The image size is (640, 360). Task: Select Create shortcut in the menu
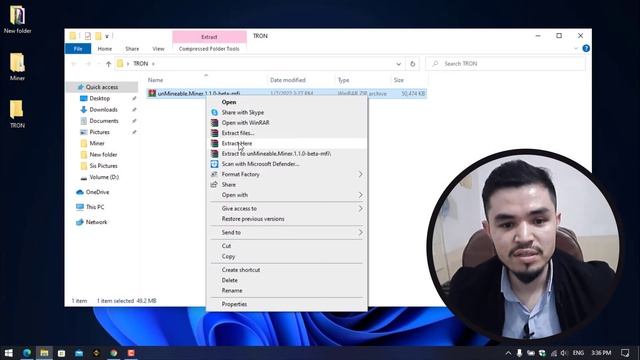[x=241, y=270]
